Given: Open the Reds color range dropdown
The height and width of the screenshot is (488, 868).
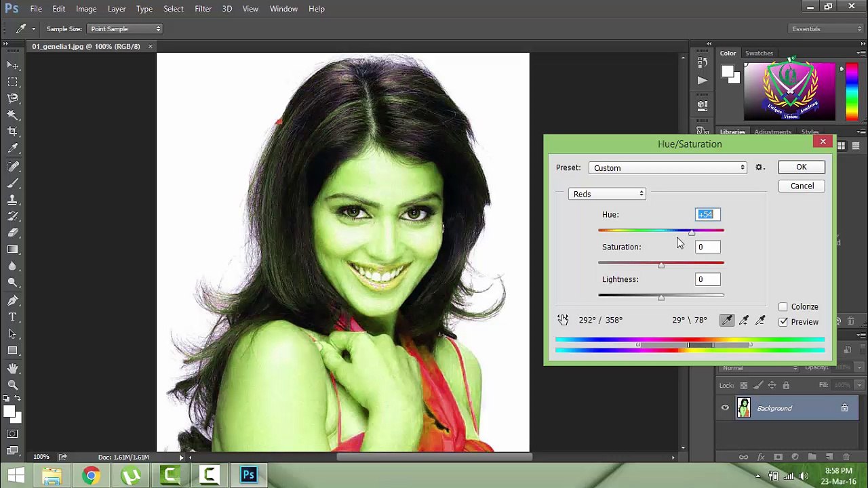Looking at the screenshot, I should (607, 194).
